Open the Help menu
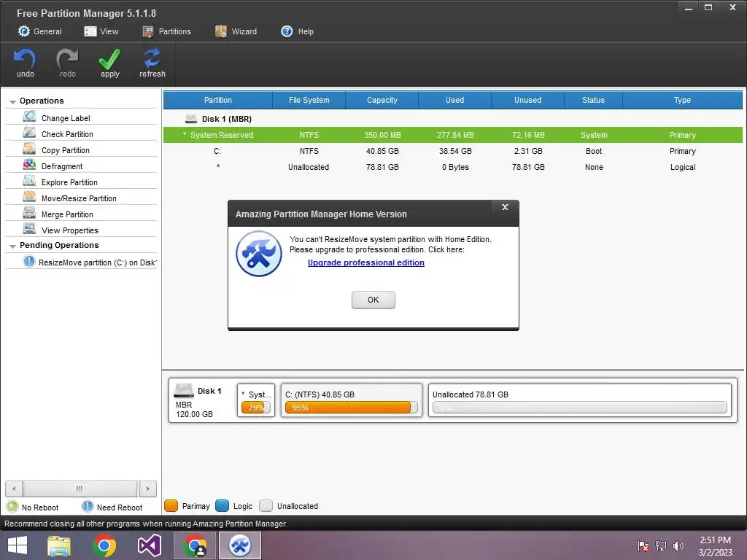Viewport: 747px width, 560px height. click(x=298, y=31)
